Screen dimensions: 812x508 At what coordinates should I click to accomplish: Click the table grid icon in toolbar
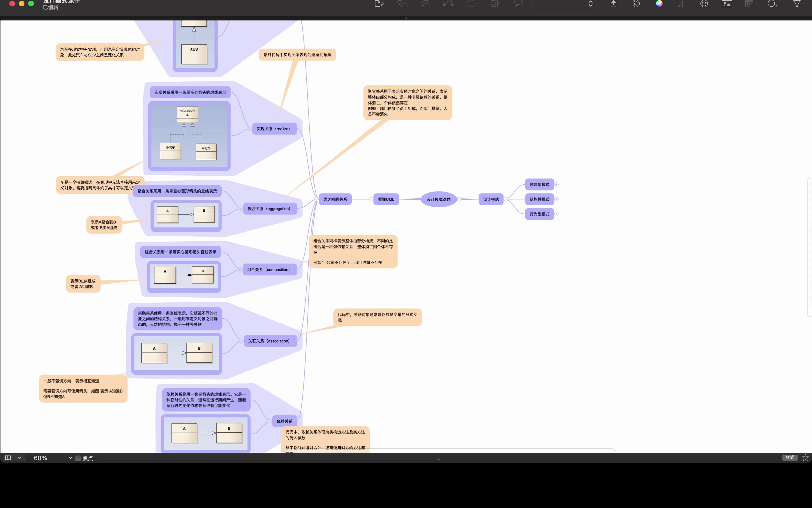point(749,4)
